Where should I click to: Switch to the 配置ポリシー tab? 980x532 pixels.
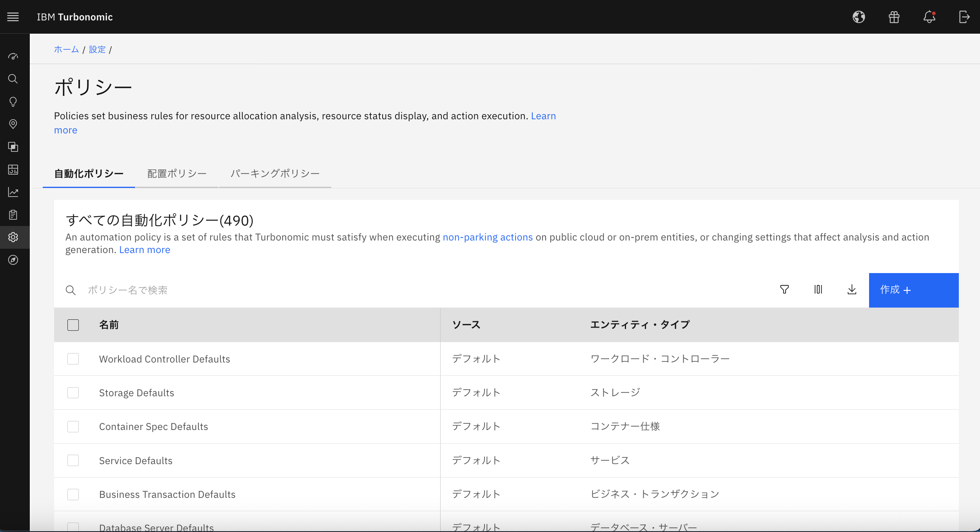tap(177, 173)
